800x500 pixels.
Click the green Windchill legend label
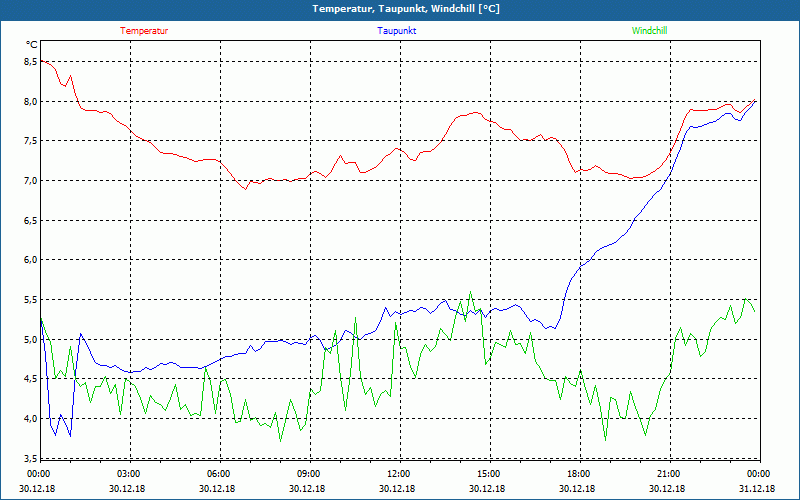pos(649,31)
